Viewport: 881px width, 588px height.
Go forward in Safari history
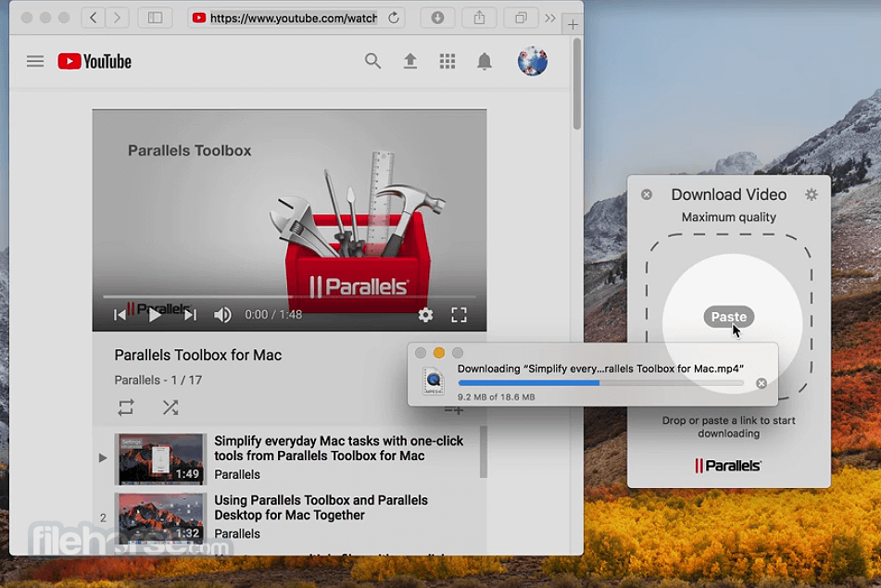tap(117, 18)
